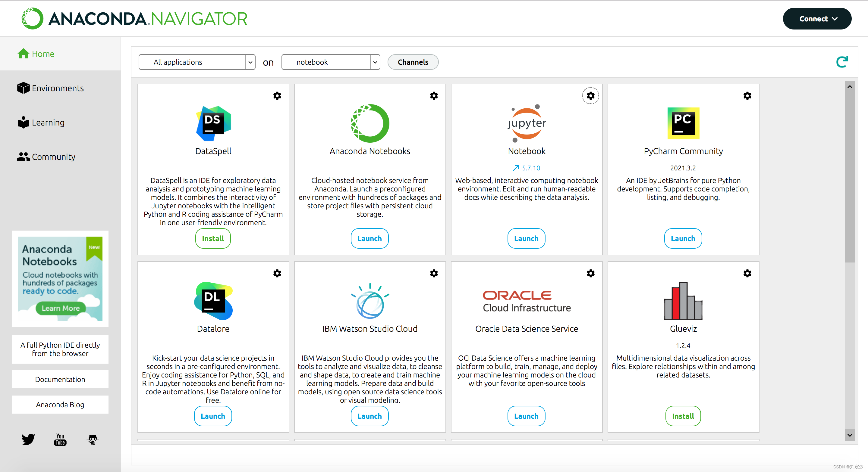This screenshot has height=472, width=868.
Task: Expand the Connect dropdown button
Action: tap(817, 19)
